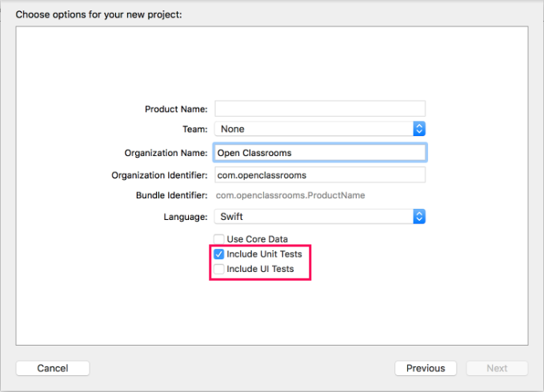Click the Include Unit Tests label
544x392 pixels.
tap(264, 254)
